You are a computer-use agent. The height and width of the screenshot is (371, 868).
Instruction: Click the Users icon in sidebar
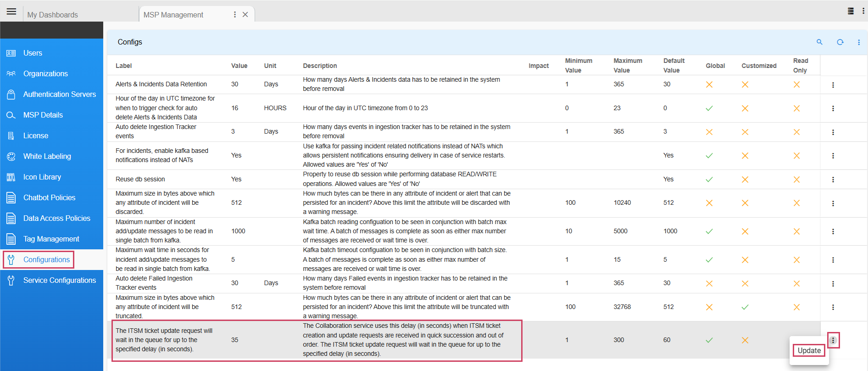coord(11,53)
